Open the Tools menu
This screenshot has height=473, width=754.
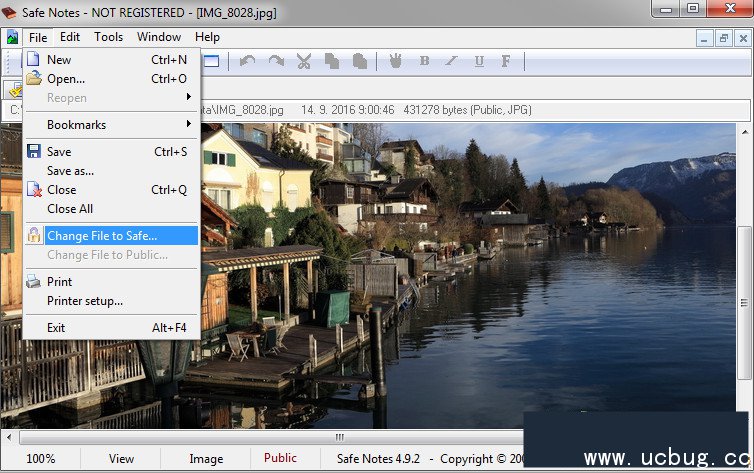(108, 37)
